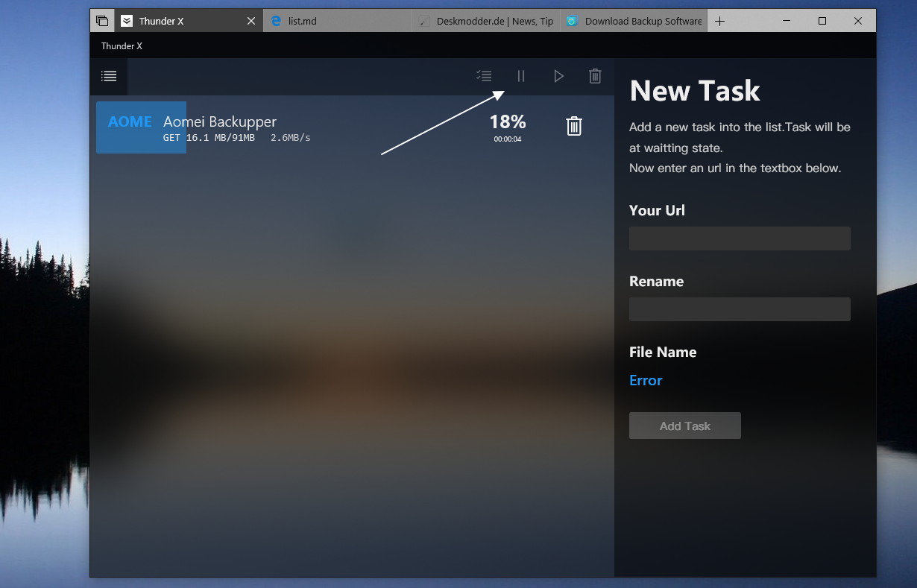Click the 2.6MB/s speed text
917x588 pixels.
pos(291,138)
